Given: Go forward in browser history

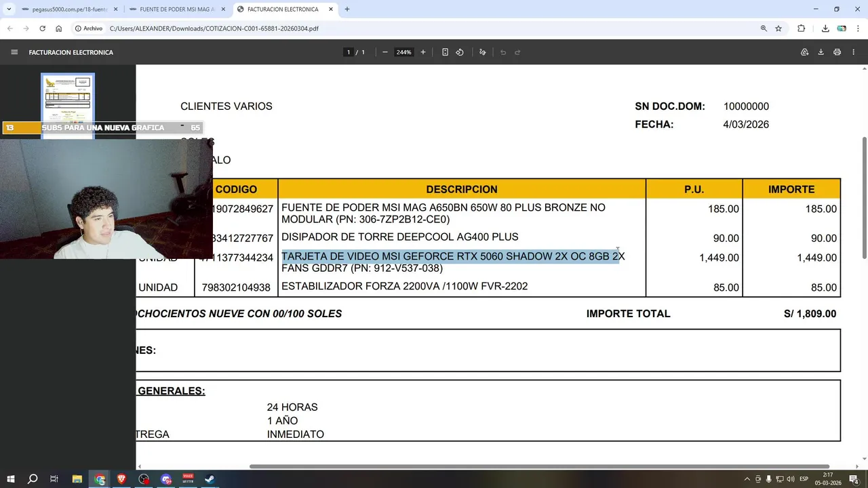Looking at the screenshot, I should (x=26, y=28).
